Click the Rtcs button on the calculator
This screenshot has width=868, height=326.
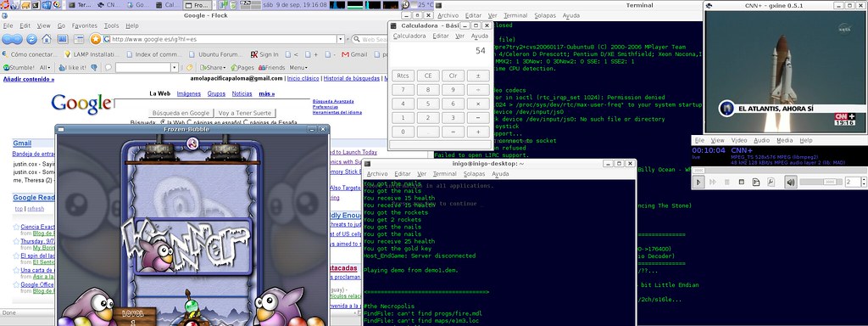pos(403,76)
